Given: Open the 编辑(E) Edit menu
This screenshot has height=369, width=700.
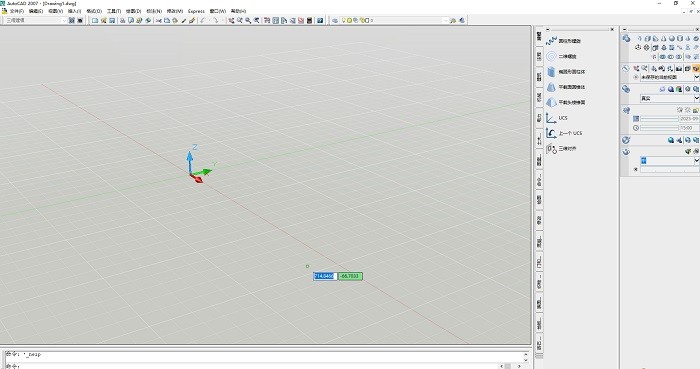Looking at the screenshot, I should coord(36,11).
